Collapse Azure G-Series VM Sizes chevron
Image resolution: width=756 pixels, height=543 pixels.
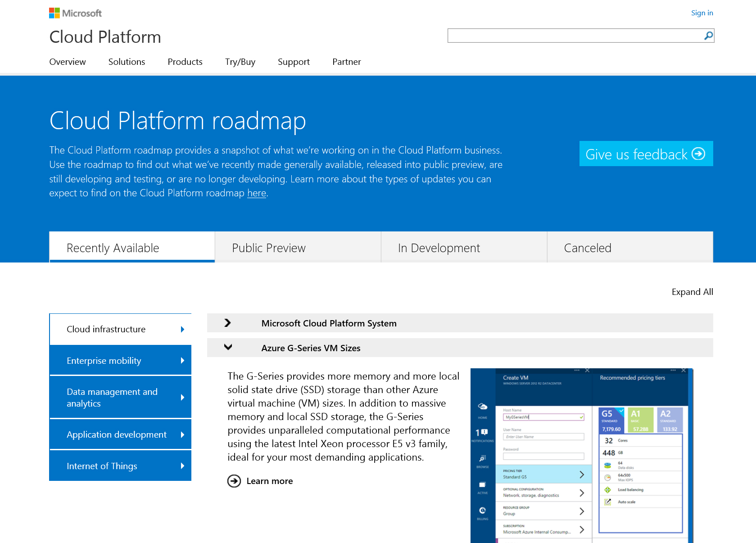pos(228,347)
